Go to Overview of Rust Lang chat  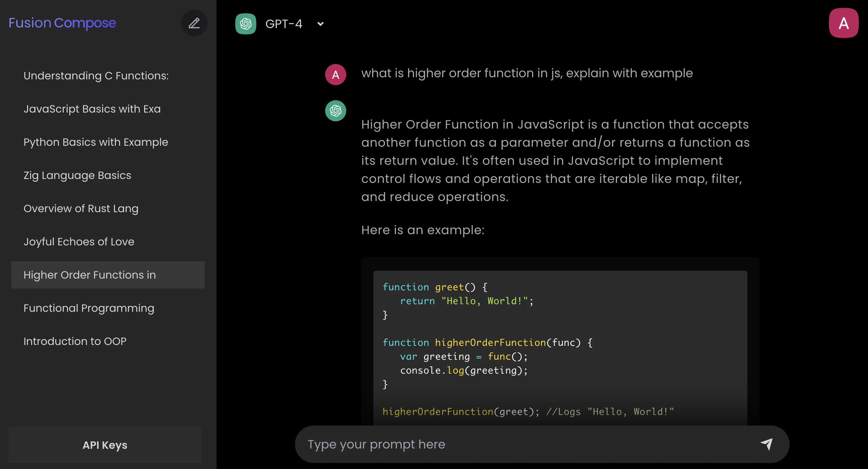(x=81, y=209)
